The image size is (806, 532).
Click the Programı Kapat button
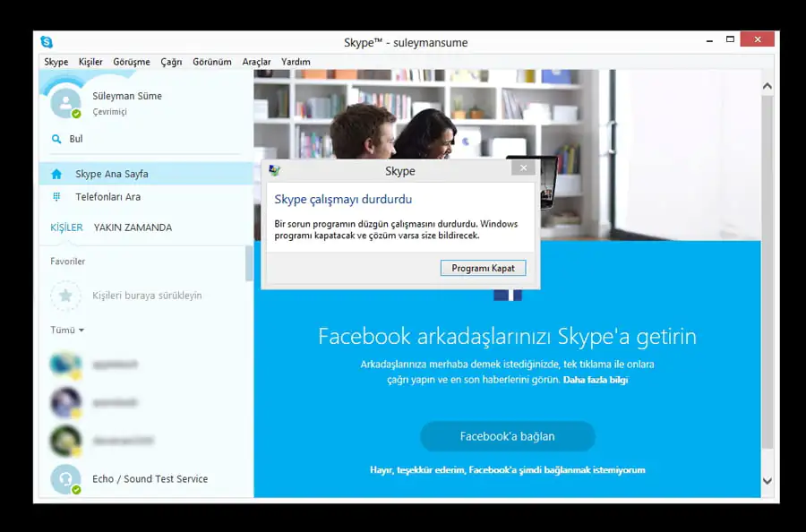(484, 268)
